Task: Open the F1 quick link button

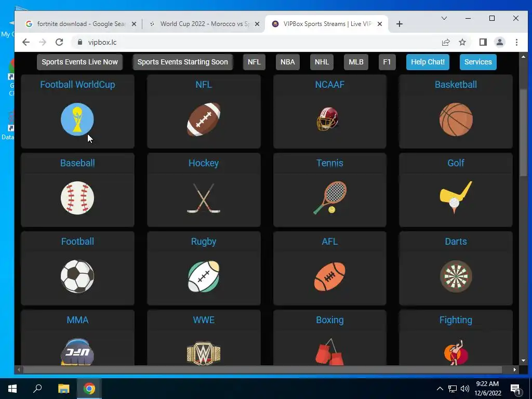Action: (x=387, y=62)
